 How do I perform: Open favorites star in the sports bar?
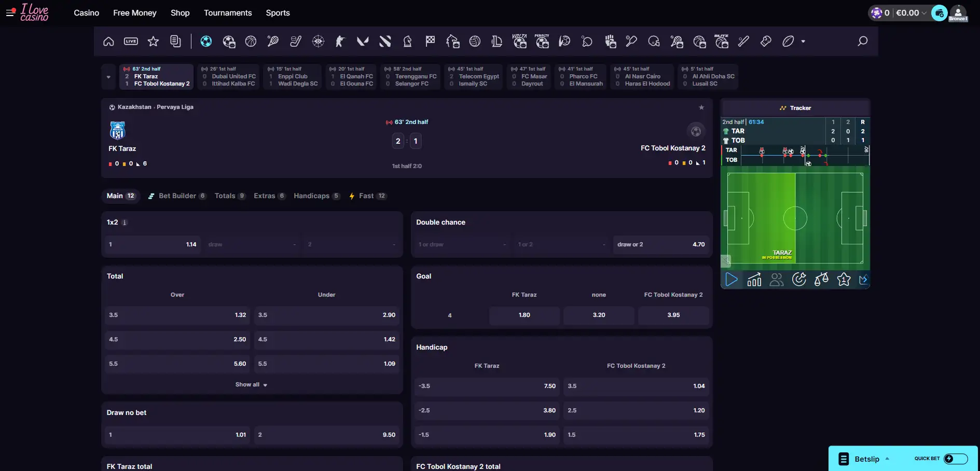pos(153,41)
